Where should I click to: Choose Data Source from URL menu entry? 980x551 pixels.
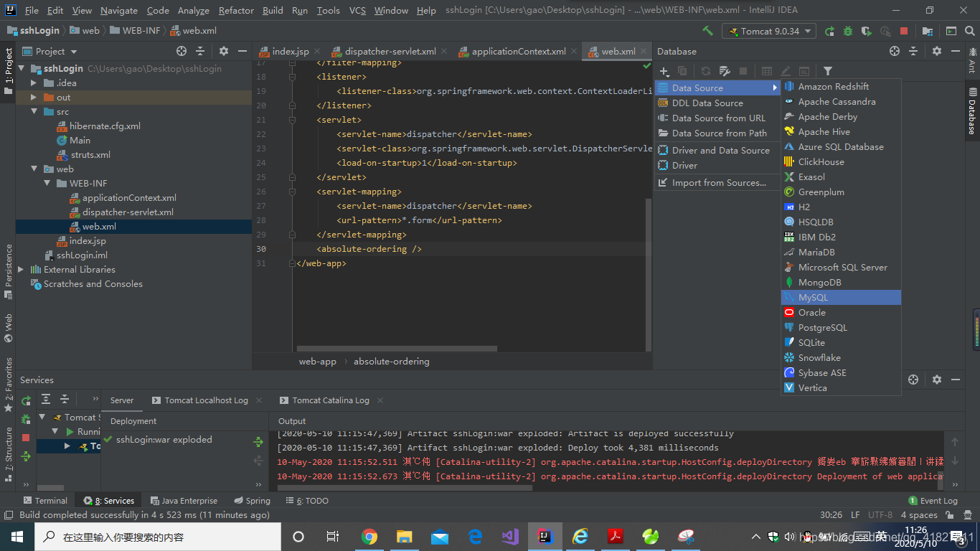pyautogui.click(x=717, y=118)
